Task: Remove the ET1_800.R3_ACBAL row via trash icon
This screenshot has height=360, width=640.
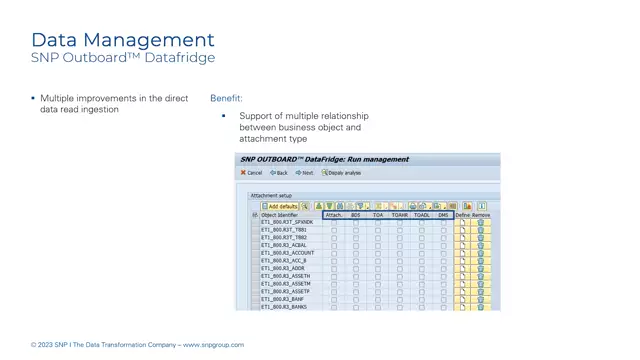Action: pyautogui.click(x=481, y=245)
